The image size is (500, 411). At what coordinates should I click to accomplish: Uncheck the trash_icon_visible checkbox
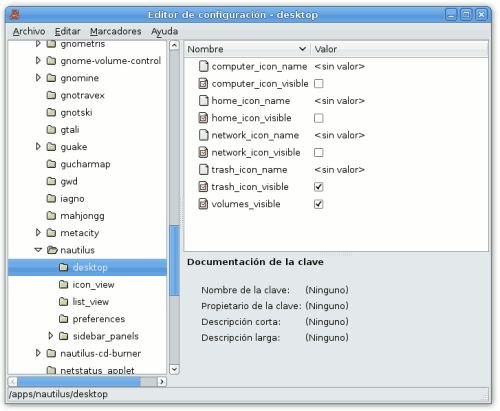pyautogui.click(x=319, y=187)
